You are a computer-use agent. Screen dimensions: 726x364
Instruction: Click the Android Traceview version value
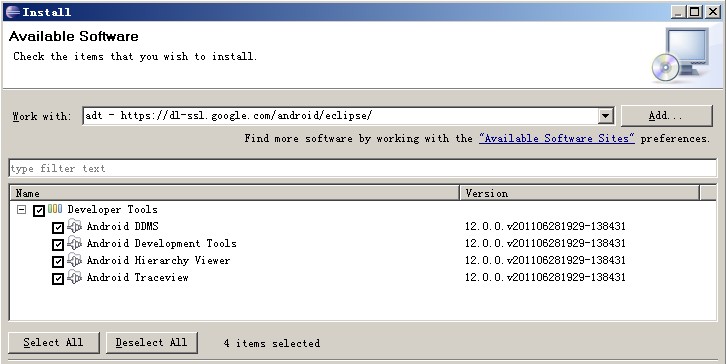tap(545, 277)
